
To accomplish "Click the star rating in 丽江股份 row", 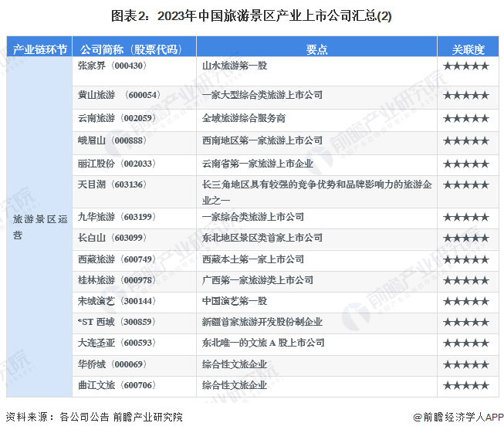I will (x=466, y=164).
